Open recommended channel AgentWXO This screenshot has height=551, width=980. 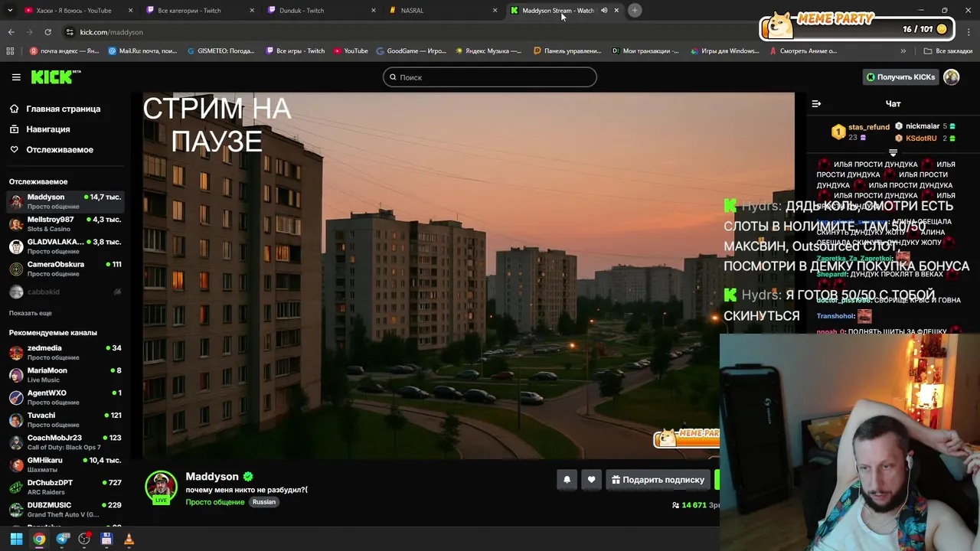tap(65, 397)
